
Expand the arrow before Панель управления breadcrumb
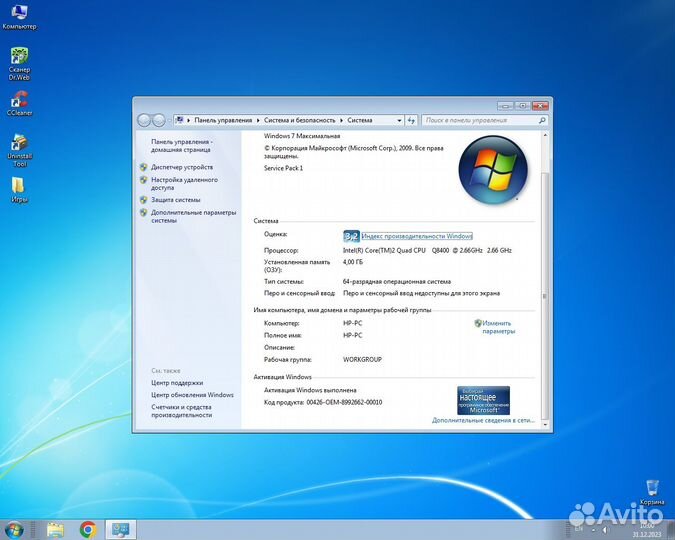pos(189,120)
